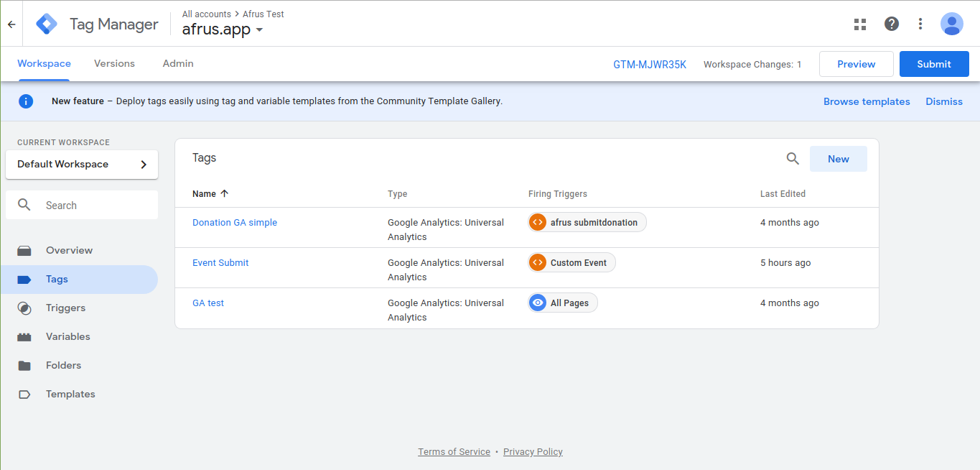The image size is (980, 470).
Task: Click the blue Submit button
Action: point(934,64)
